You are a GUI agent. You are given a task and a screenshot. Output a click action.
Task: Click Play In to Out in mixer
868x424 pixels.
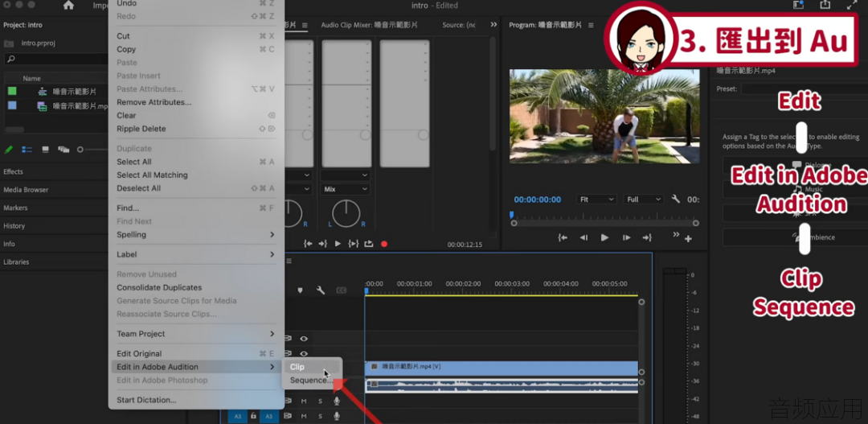click(353, 244)
